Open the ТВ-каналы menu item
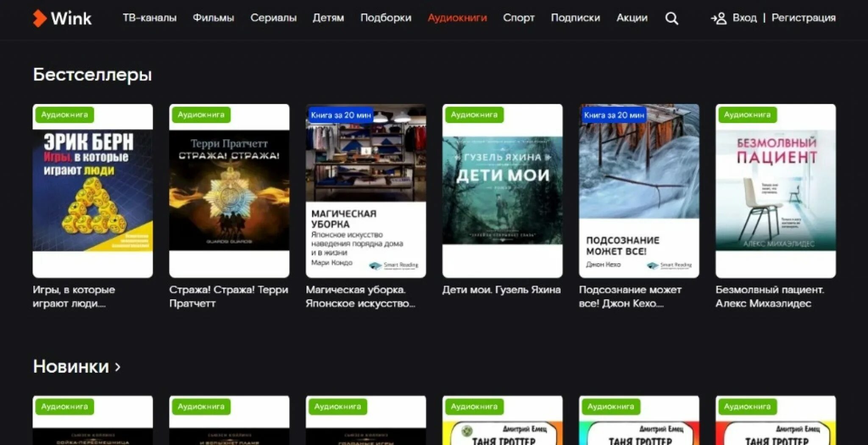Image resolution: width=868 pixels, height=445 pixels. pos(149,18)
